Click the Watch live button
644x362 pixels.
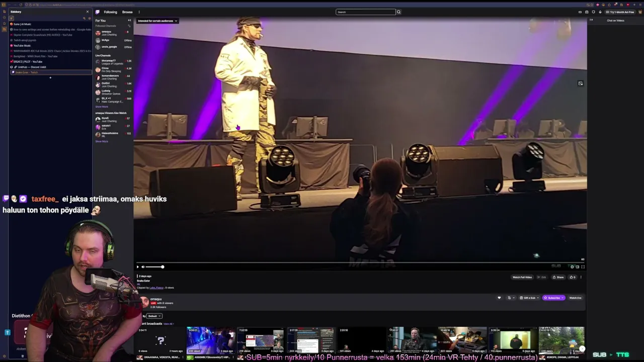pyautogui.click(x=575, y=298)
